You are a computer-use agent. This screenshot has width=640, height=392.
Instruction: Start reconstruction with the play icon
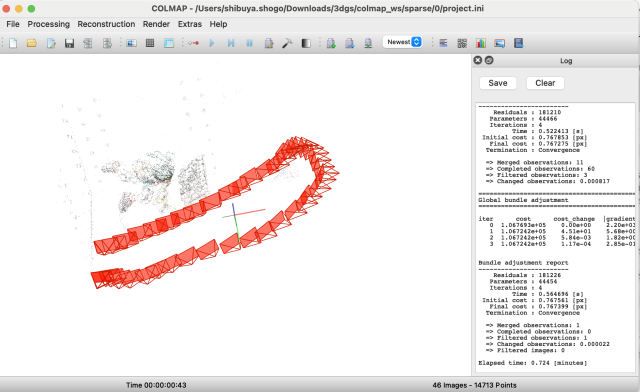[x=212, y=43]
